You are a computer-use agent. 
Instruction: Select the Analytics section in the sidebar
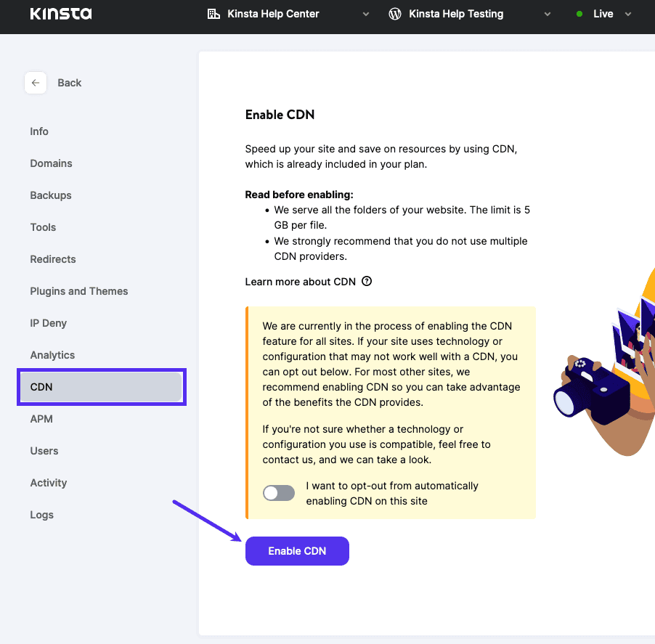click(x=52, y=355)
